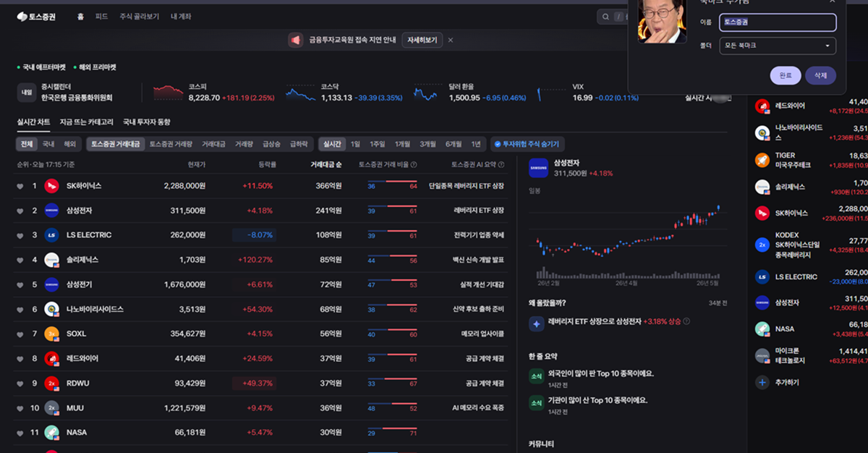
Task: Open 외국인이 많이 판 Top 10 news
Action: 600,373
